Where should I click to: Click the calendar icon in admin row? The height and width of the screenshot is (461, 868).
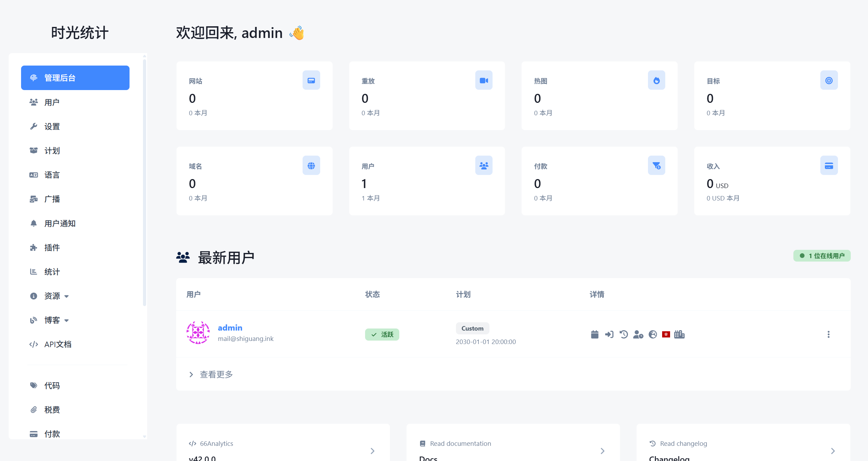[594, 334]
